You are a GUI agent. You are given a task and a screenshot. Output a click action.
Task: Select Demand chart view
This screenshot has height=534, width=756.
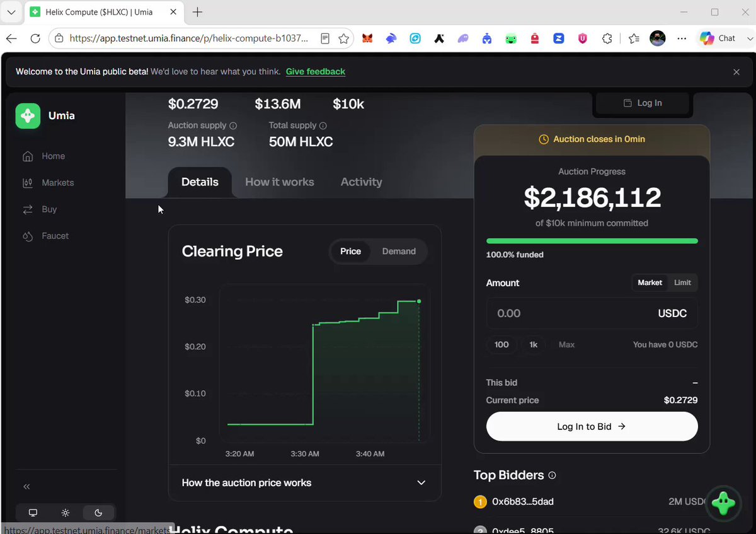[399, 252]
